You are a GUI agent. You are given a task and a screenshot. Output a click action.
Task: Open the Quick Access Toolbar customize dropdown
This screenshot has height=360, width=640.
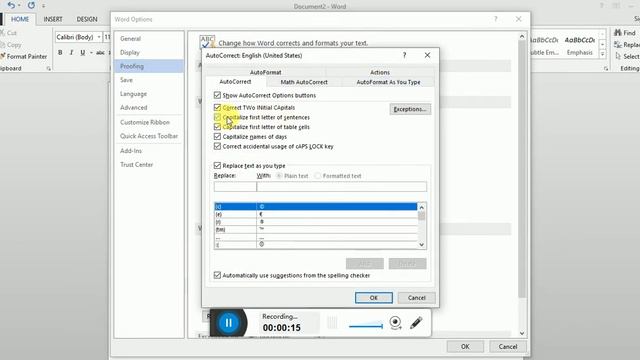pyautogui.click(x=44, y=6)
